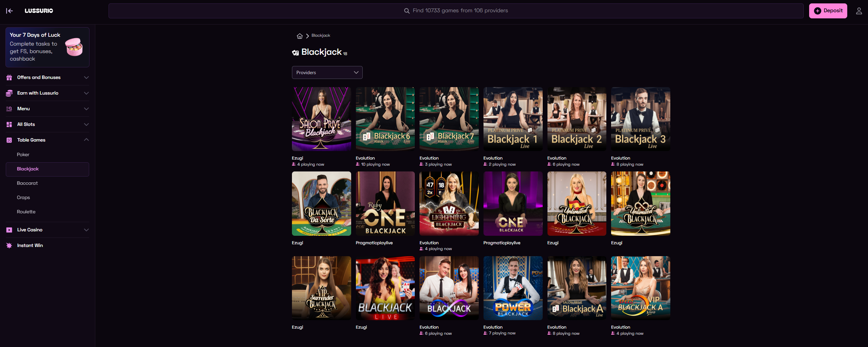Click the Offers and Bonuses gift icon
This screenshot has width=868, height=347.
(x=9, y=78)
